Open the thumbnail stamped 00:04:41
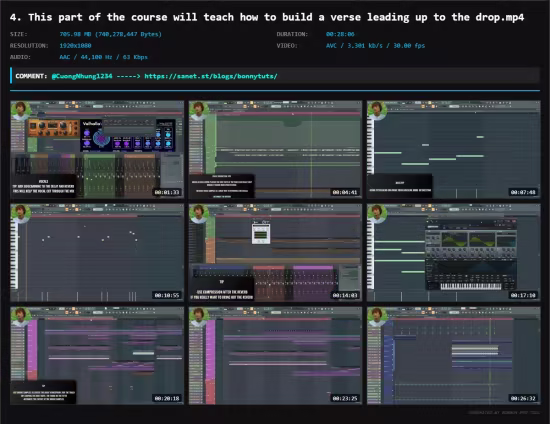This screenshot has width=550, height=424. tap(275, 150)
